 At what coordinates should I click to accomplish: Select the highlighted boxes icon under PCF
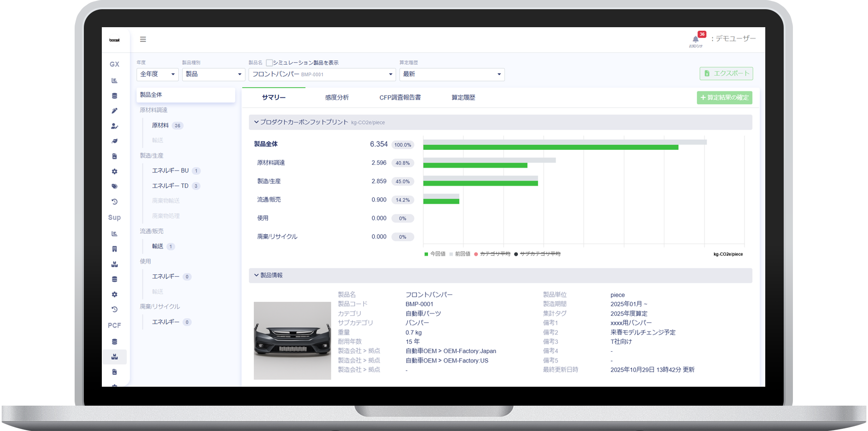pyautogui.click(x=115, y=357)
